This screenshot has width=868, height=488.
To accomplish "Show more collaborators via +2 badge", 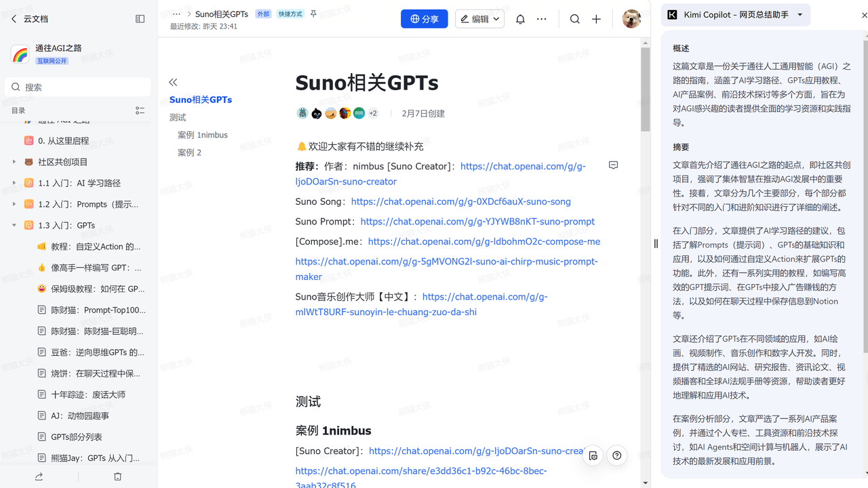I will pos(373,113).
